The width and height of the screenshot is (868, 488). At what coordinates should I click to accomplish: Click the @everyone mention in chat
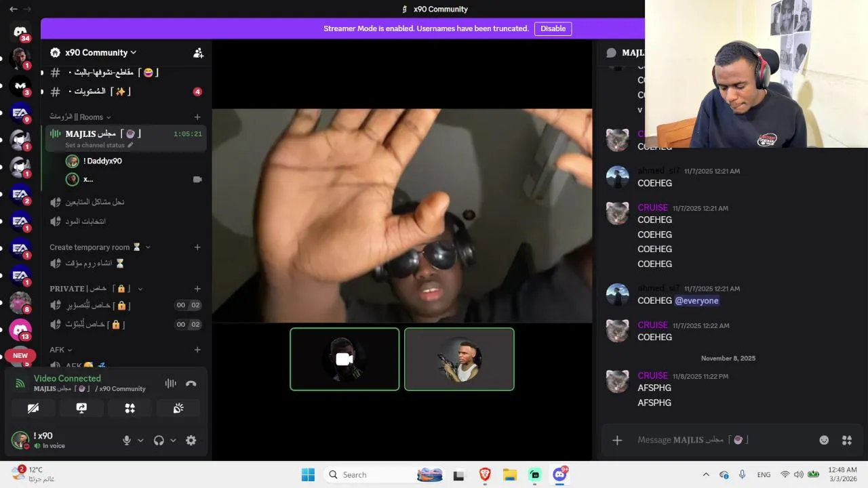tap(696, 301)
